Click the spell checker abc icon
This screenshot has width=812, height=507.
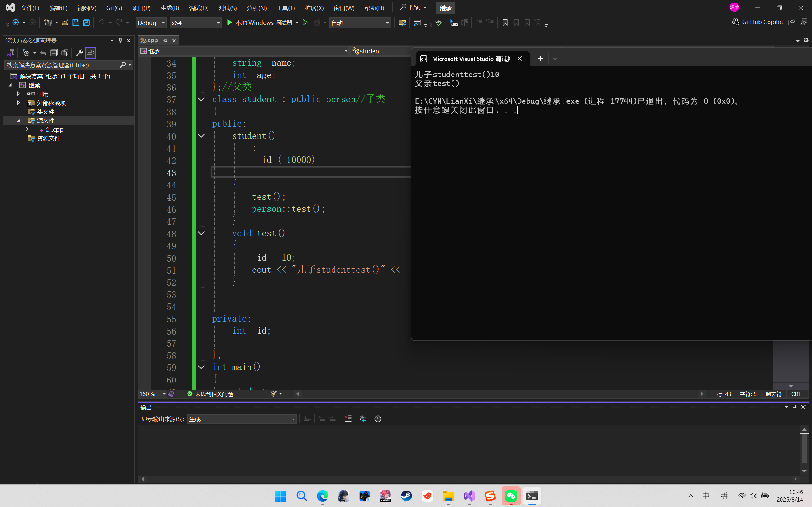tap(439, 23)
